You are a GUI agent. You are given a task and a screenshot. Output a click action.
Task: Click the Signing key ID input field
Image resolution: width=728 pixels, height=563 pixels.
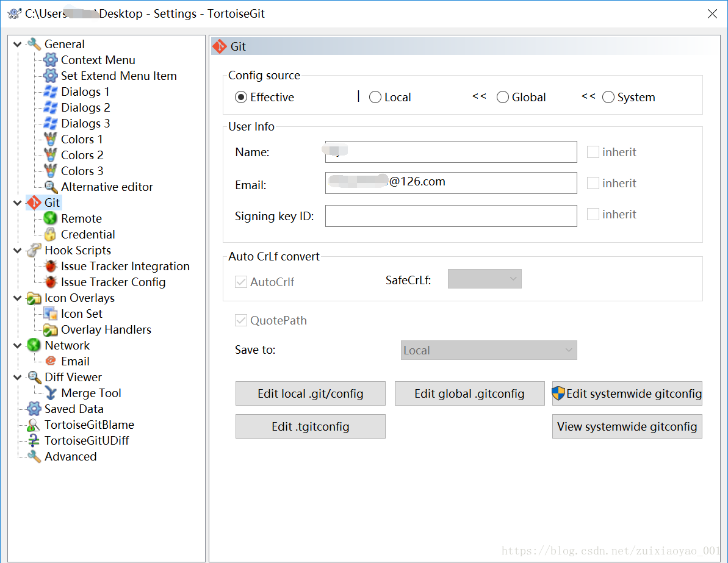[451, 216]
